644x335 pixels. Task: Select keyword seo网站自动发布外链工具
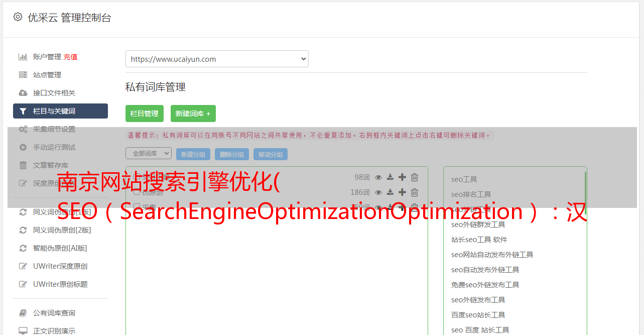pyautogui.click(x=492, y=255)
